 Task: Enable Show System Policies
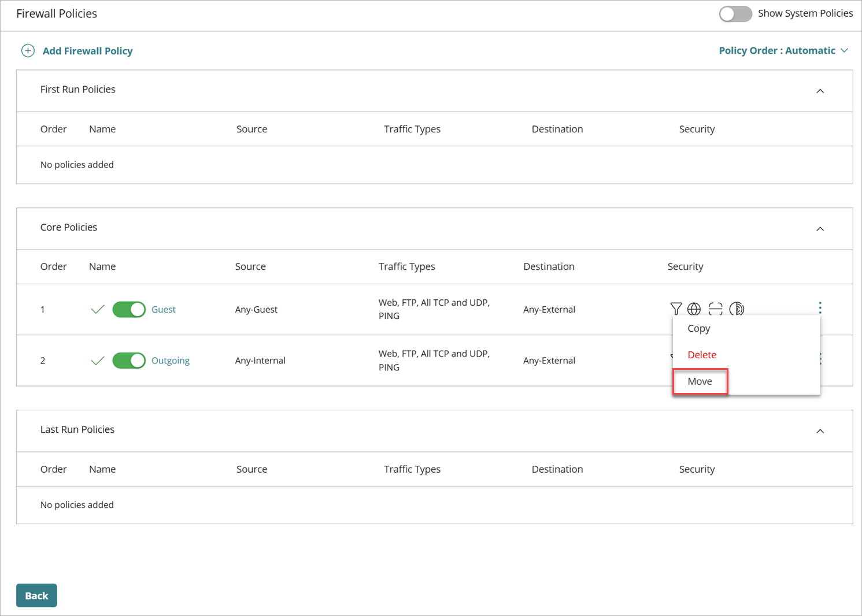[735, 13]
